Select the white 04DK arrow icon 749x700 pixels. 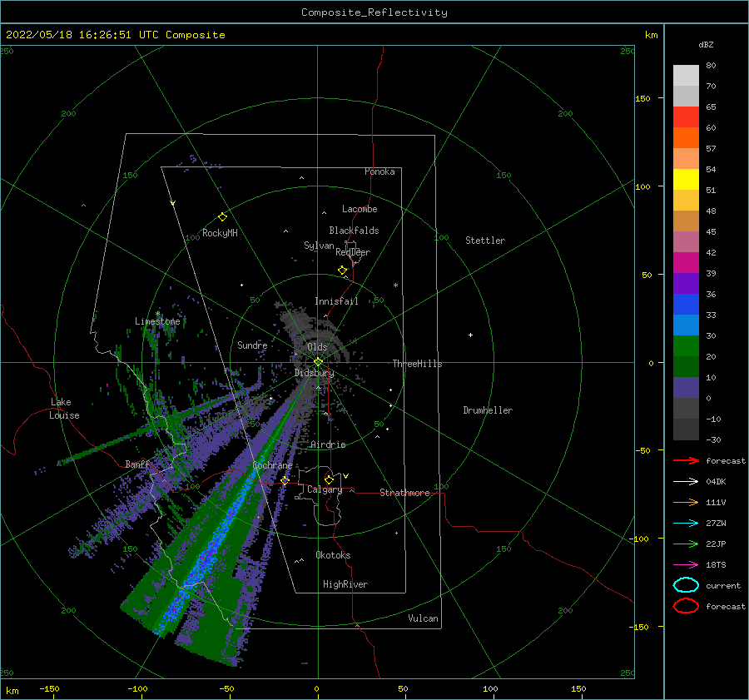pos(686,482)
